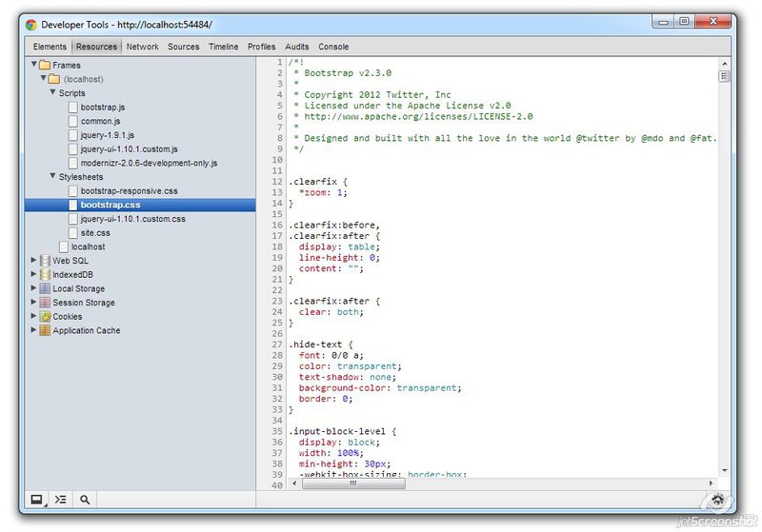This screenshot has width=762, height=532.
Task: Click the modernizr file icon
Action: tap(73, 163)
